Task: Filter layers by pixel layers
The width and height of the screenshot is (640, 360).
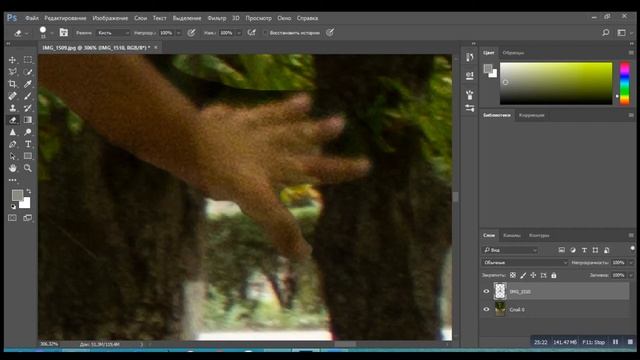Action: pyautogui.click(x=562, y=250)
